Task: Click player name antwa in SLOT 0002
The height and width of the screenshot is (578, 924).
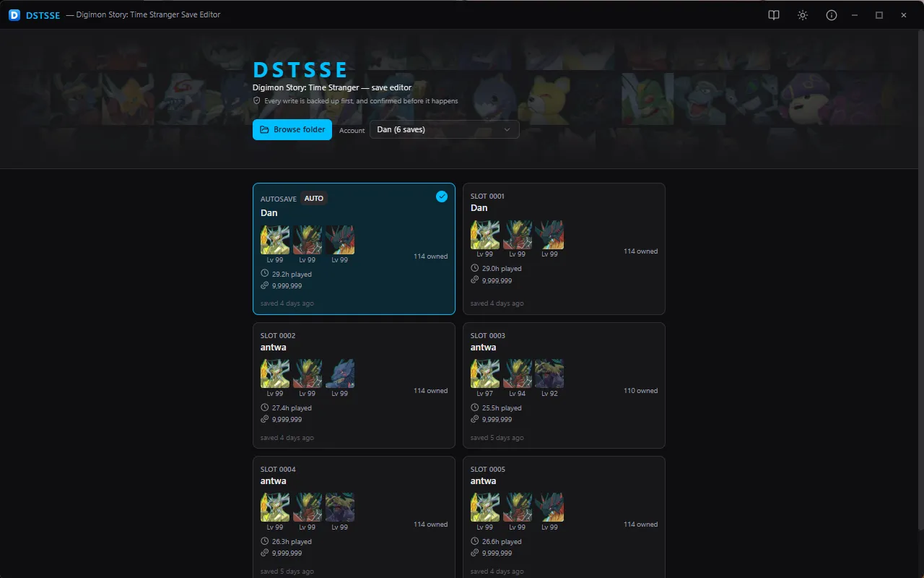Action: 274,348
